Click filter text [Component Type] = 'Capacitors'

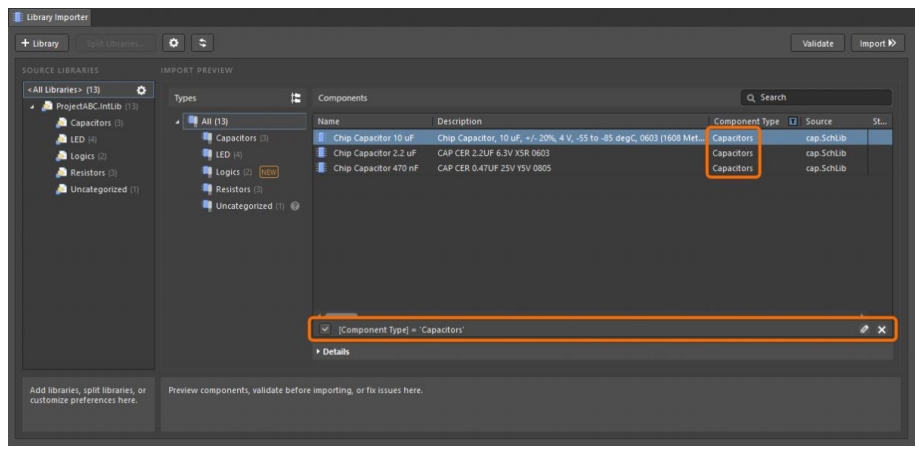(401, 330)
